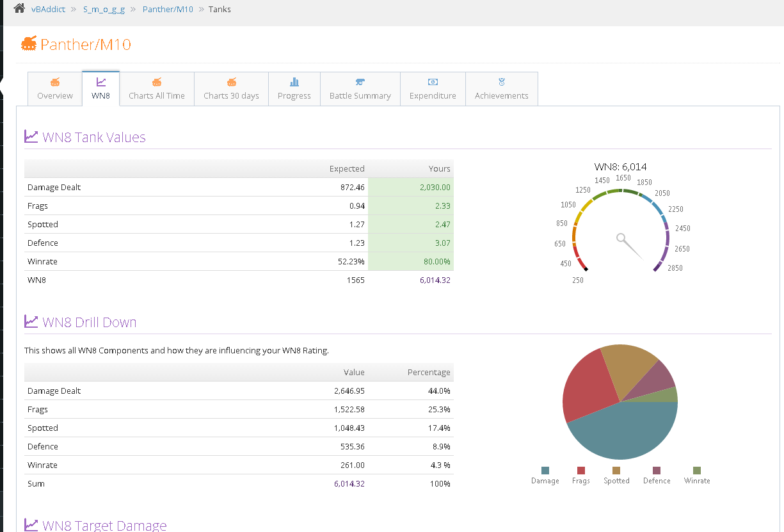Click the chart icon beside WN8 Drill Down

pyautogui.click(x=31, y=321)
